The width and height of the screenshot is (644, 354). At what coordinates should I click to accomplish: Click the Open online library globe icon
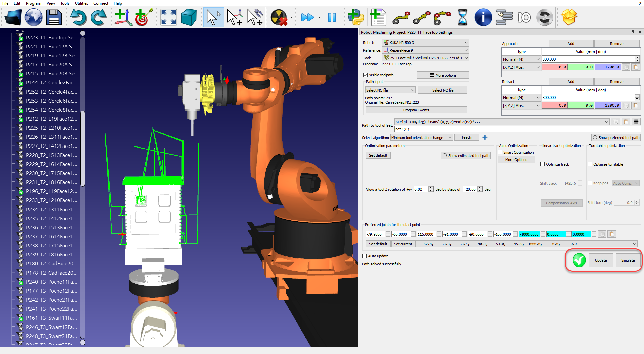click(34, 17)
